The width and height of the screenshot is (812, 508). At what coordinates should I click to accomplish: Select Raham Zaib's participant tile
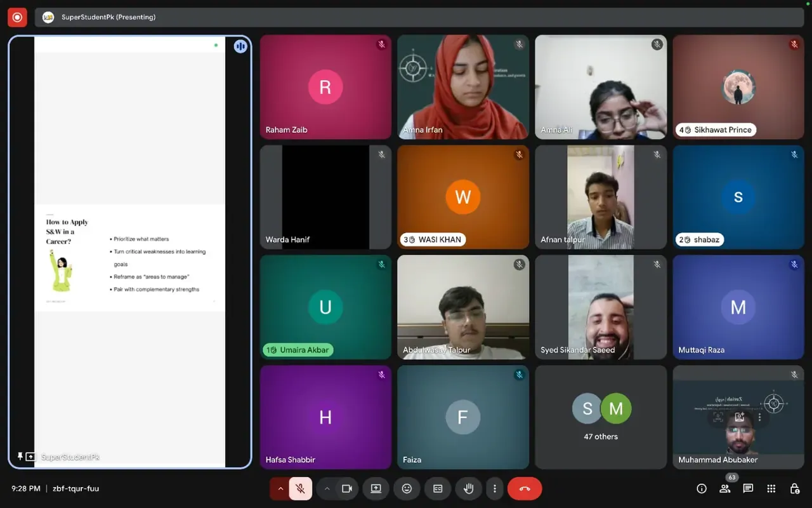[325, 87]
